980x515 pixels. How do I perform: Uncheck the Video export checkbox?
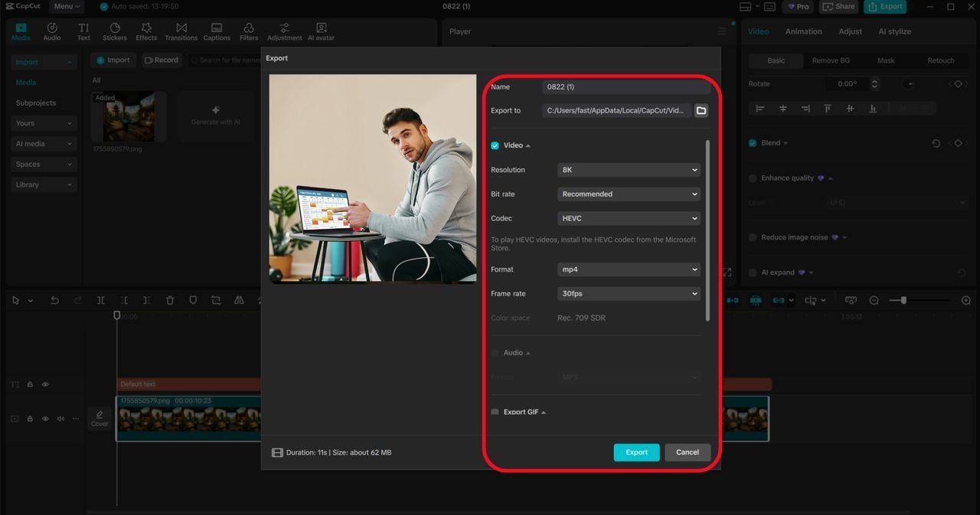click(x=495, y=145)
